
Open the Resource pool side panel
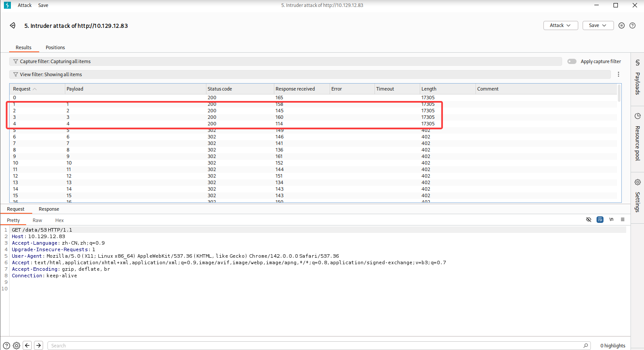click(637, 137)
